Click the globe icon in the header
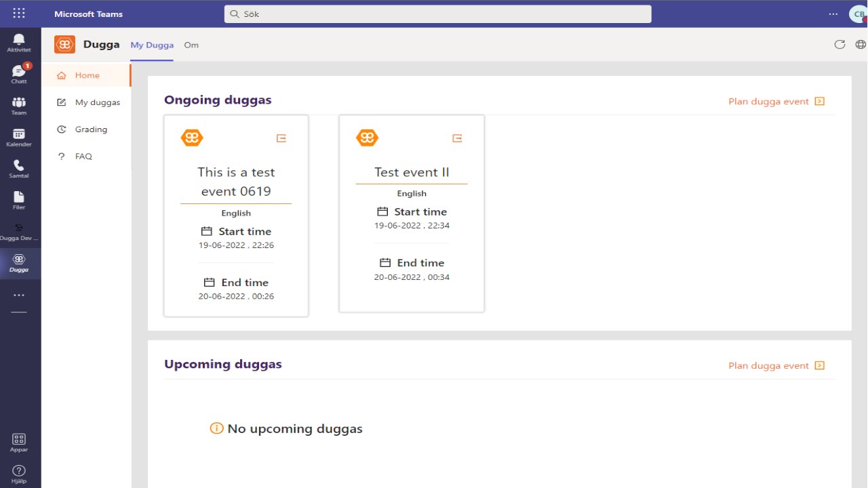 (861, 45)
